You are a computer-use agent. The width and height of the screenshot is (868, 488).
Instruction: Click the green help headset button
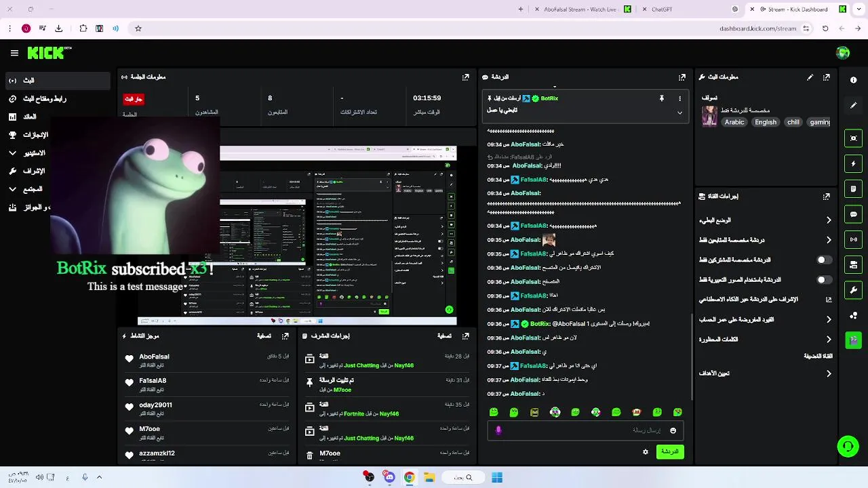coord(847,446)
